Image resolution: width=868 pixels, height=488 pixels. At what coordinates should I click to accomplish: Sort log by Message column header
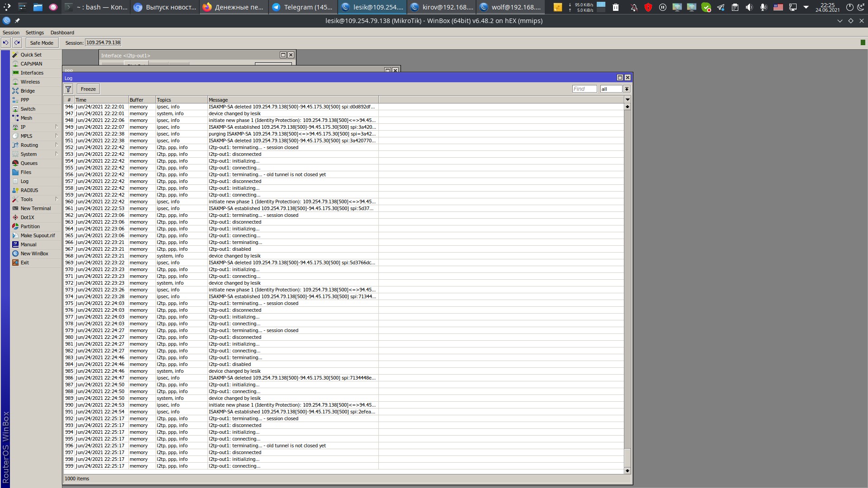tap(293, 100)
